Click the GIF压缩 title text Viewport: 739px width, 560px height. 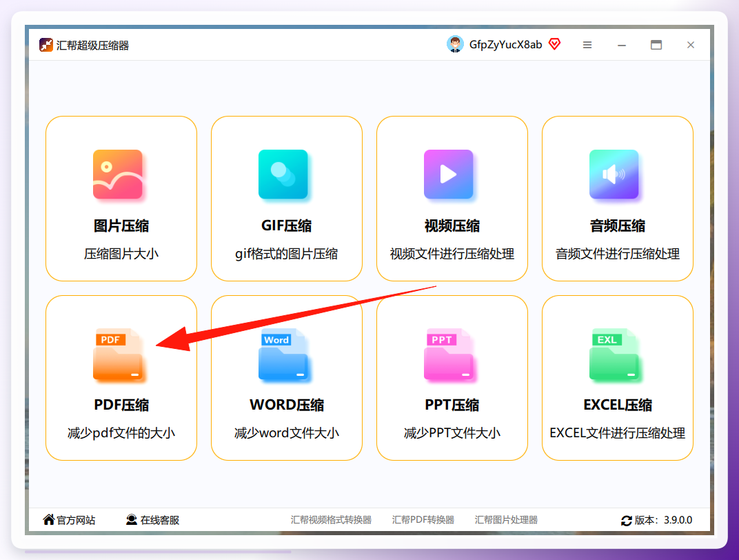[287, 226]
